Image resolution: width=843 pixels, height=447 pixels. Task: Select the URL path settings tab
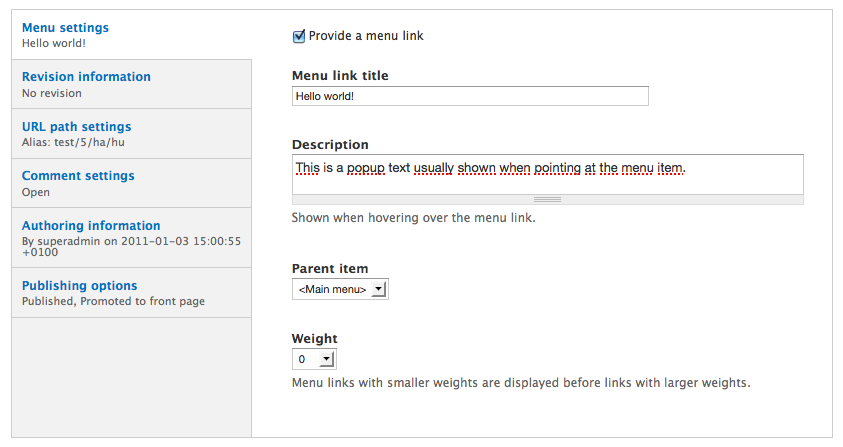pos(76,127)
